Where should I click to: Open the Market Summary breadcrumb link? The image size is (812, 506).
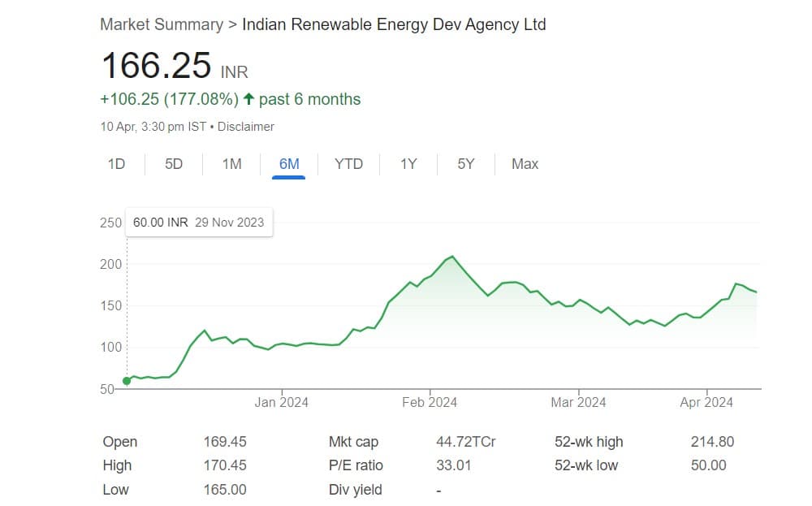tap(161, 24)
